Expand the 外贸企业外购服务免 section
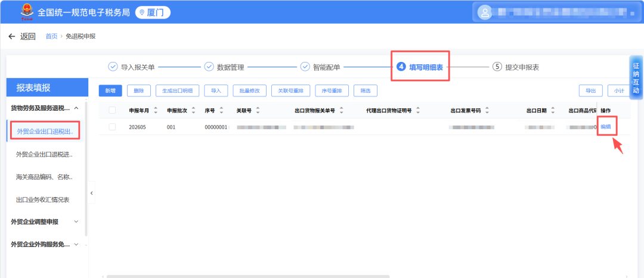Viewport: 644px width, 278px height. tap(76, 245)
